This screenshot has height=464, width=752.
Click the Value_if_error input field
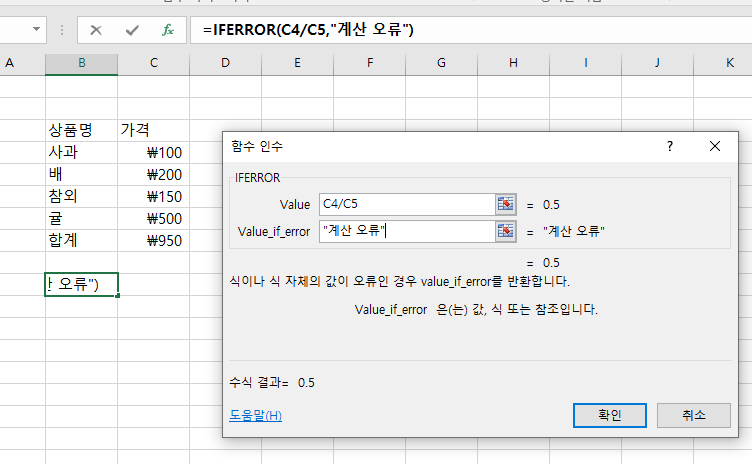point(406,231)
